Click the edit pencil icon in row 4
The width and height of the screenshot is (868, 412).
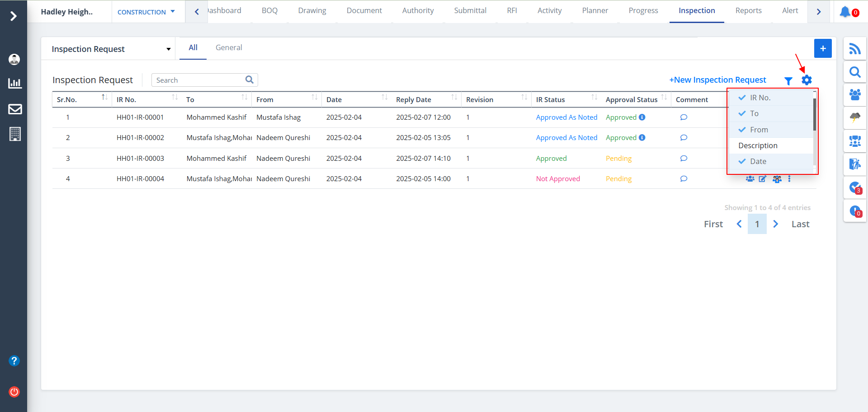[x=763, y=179]
